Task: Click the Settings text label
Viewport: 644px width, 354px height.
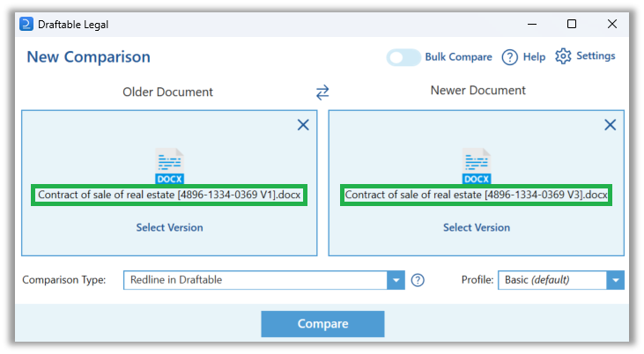Action: (x=596, y=55)
